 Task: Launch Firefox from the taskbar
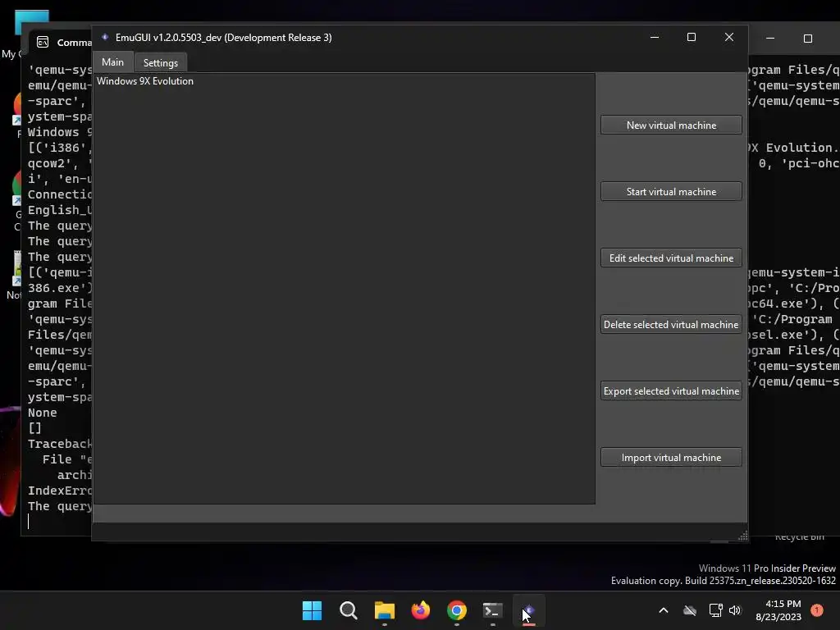[x=421, y=610]
